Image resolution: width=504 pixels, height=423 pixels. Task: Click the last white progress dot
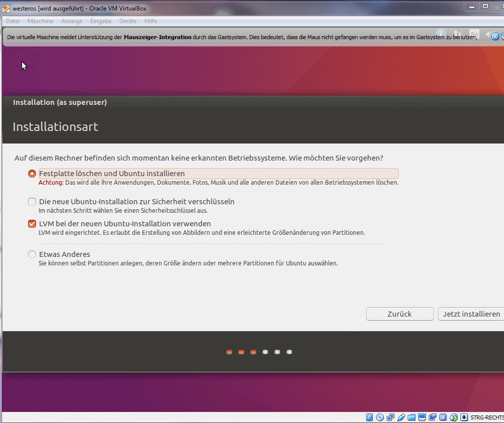tap(289, 352)
